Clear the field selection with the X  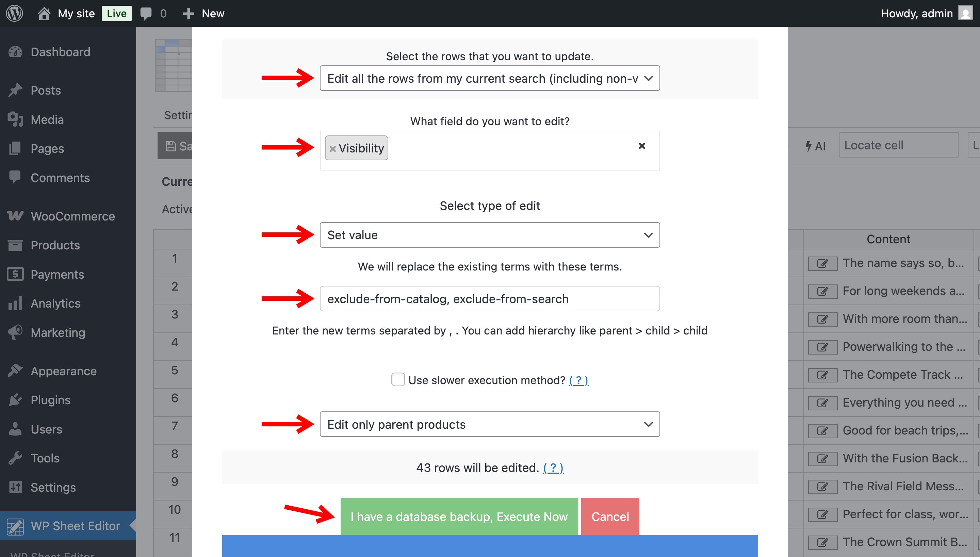coord(642,146)
